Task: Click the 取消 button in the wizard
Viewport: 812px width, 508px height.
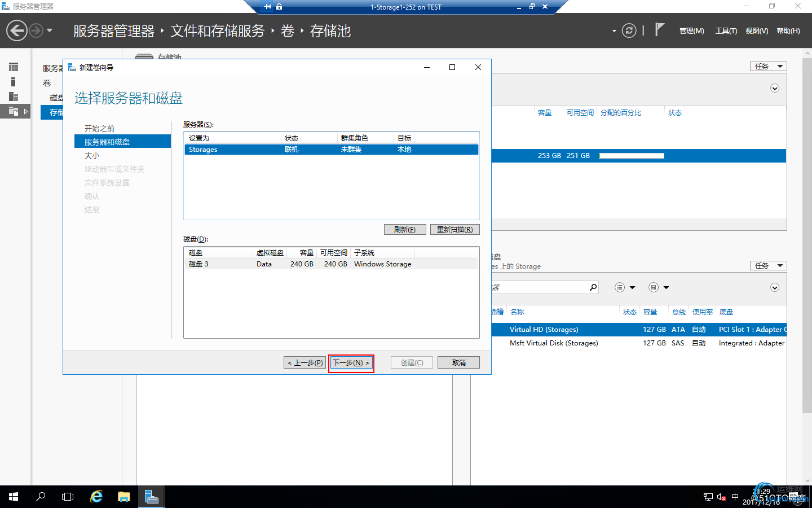Action: 459,362
